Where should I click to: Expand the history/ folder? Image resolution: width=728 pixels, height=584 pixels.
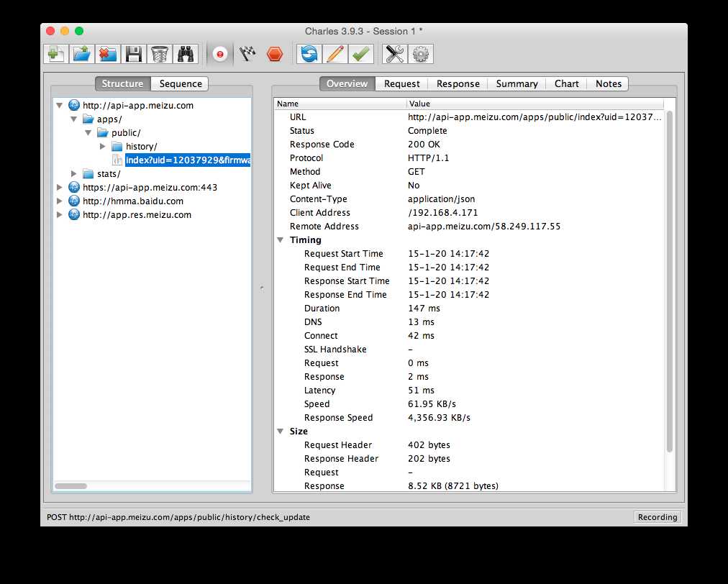[x=103, y=146]
